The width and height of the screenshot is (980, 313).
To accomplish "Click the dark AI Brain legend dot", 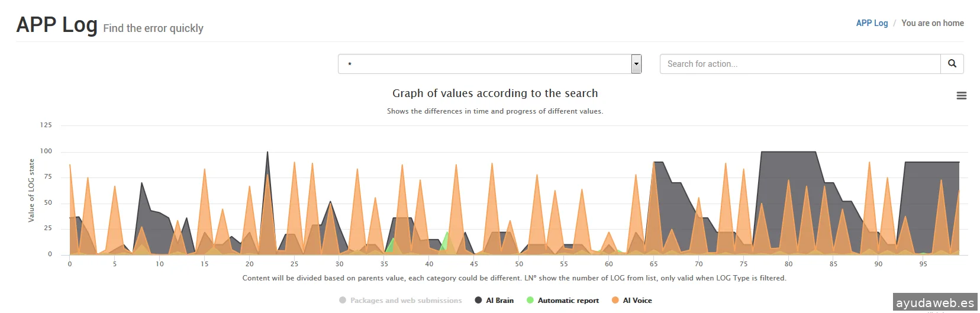I will coord(478,301).
